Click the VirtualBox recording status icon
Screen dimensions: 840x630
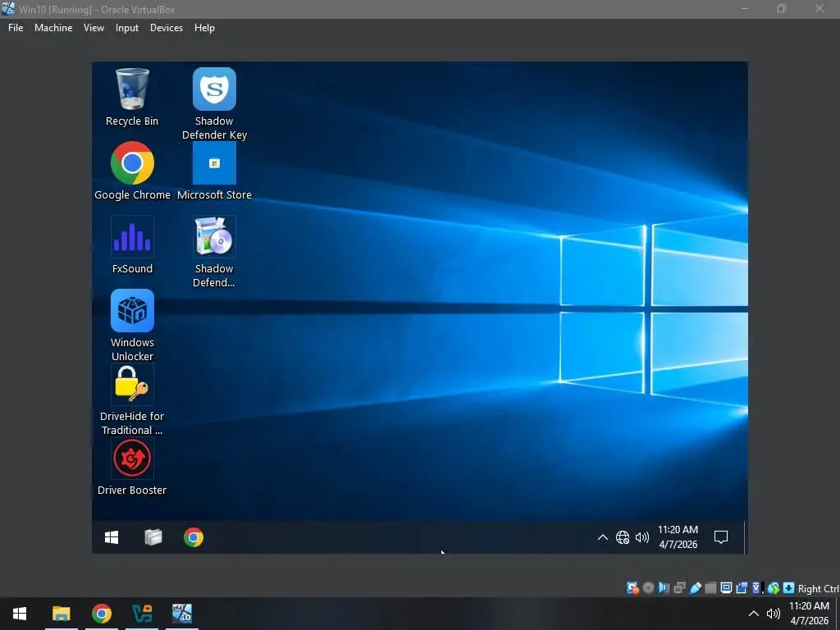pos(742,588)
